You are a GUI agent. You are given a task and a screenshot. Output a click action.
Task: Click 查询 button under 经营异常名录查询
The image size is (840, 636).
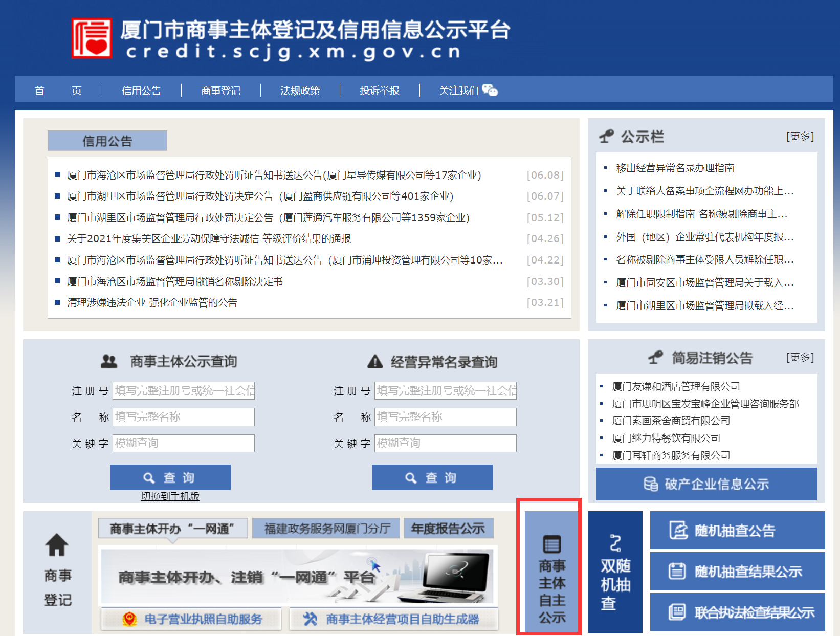coord(432,477)
